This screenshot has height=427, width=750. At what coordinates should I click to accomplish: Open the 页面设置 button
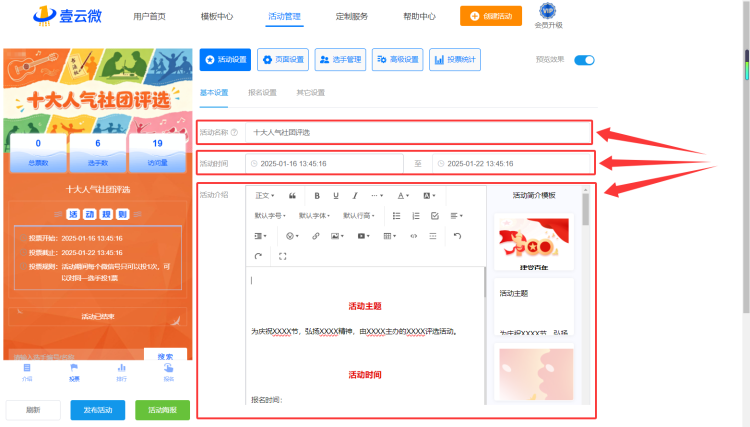pyautogui.click(x=283, y=59)
